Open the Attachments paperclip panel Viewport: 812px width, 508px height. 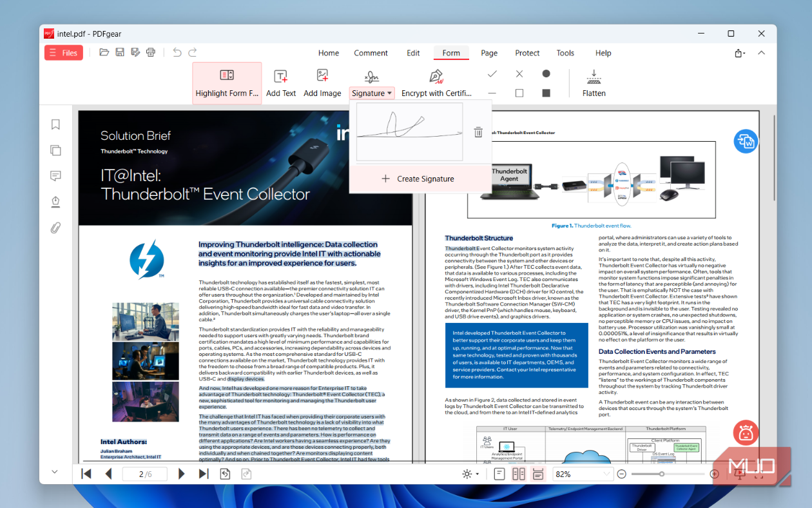pos(55,228)
